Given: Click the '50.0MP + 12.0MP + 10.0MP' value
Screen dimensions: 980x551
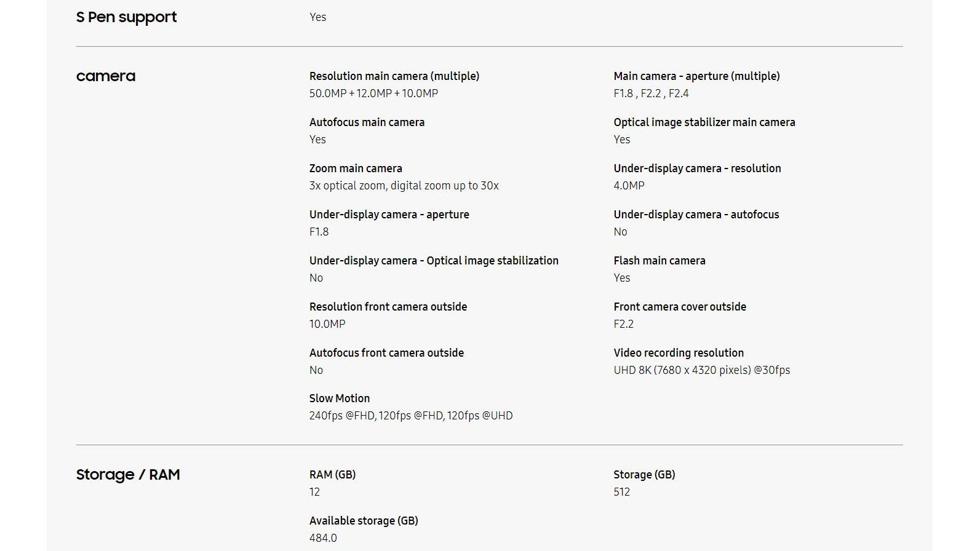Looking at the screenshot, I should [373, 93].
